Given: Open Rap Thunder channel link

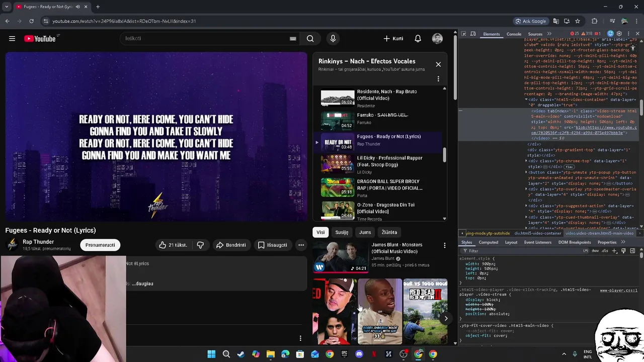Looking at the screenshot, I should pos(38,242).
